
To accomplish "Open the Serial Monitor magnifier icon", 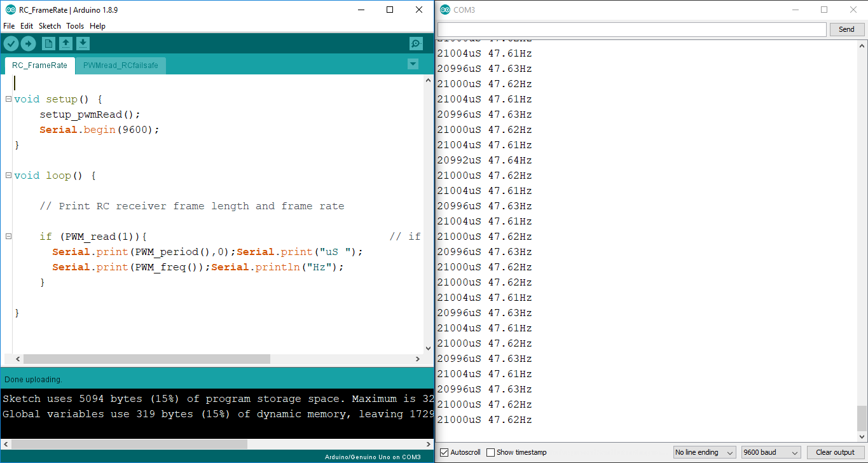I will tap(416, 43).
